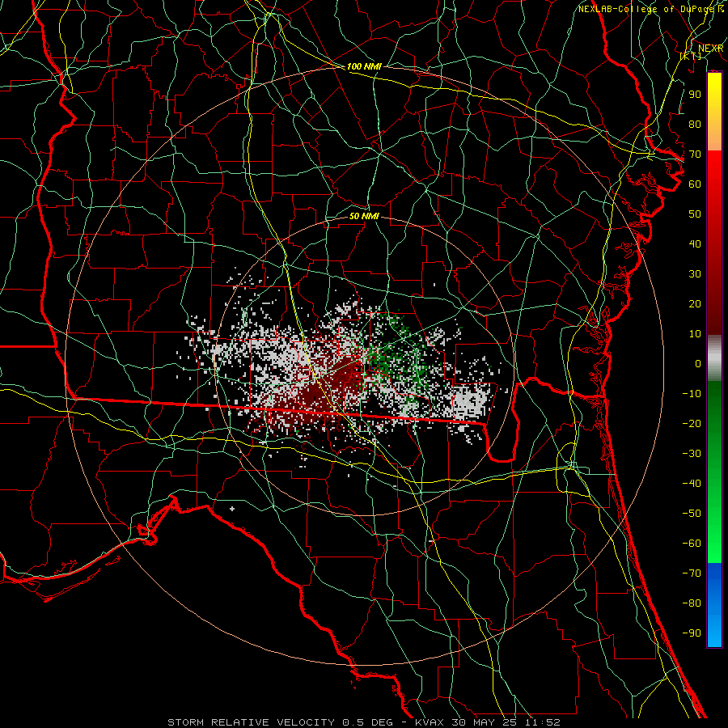This screenshot has width=728, height=728.
Task: Select the -30 value on velocity scale
Action: (x=692, y=454)
